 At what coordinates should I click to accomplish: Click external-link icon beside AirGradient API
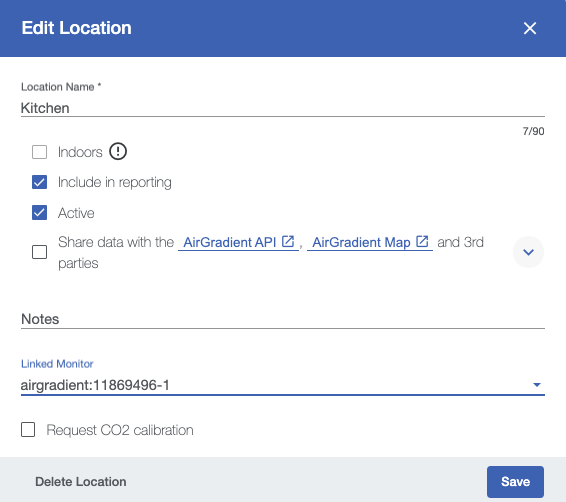pos(288,241)
